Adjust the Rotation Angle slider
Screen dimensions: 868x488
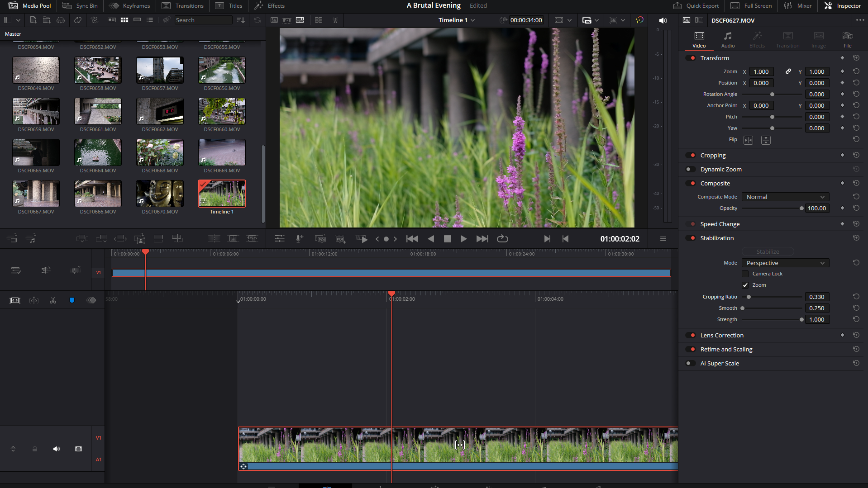click(772, 94)
